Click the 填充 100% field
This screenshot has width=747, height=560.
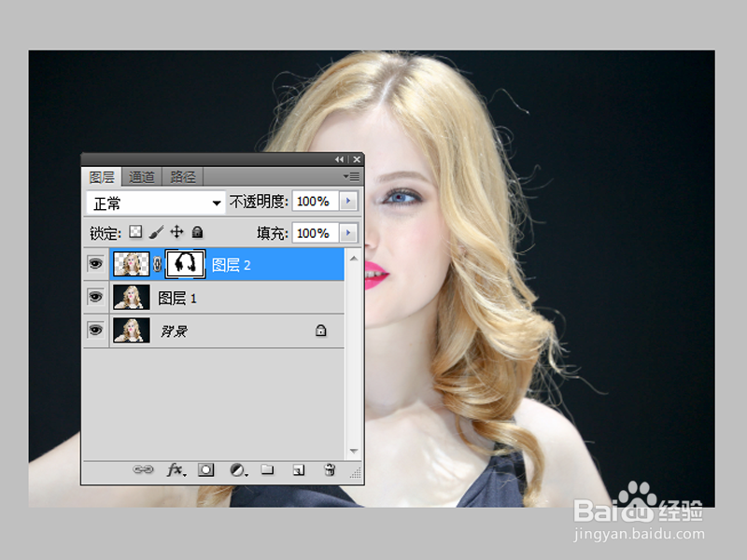pos(315,232)
